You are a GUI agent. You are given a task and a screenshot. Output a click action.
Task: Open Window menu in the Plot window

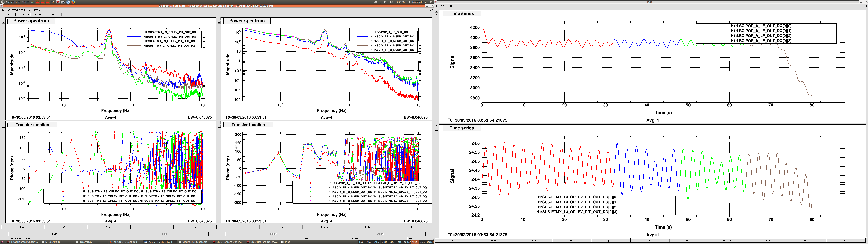coord(450,6)
